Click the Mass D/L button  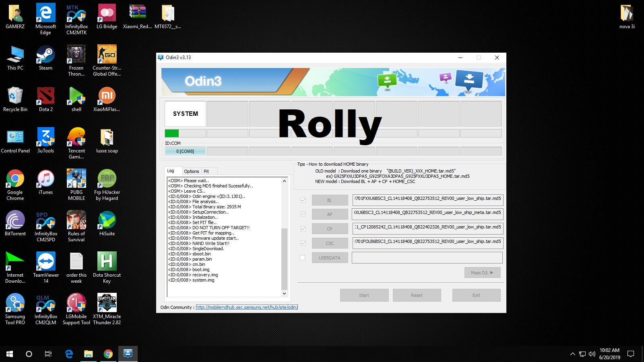click(482, 273)
